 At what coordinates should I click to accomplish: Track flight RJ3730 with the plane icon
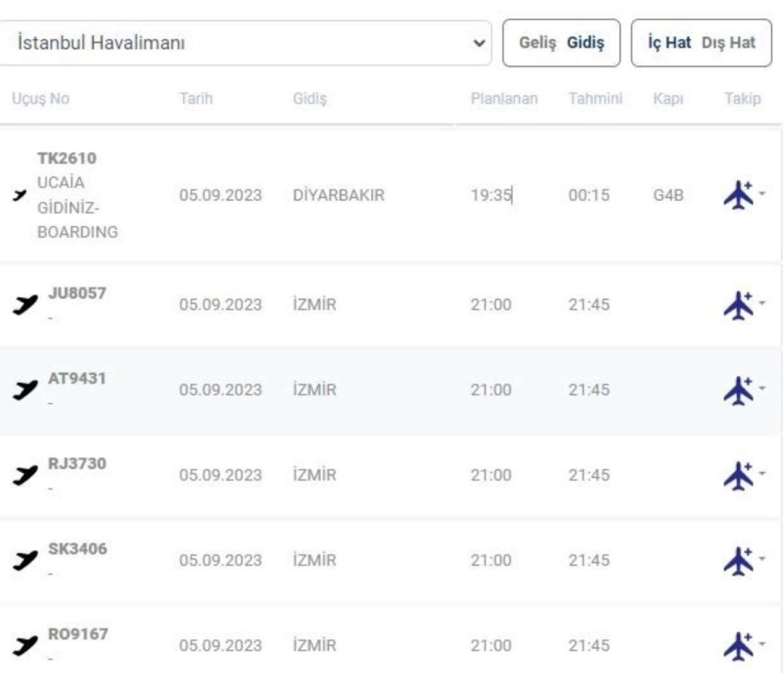pos(739,474)
